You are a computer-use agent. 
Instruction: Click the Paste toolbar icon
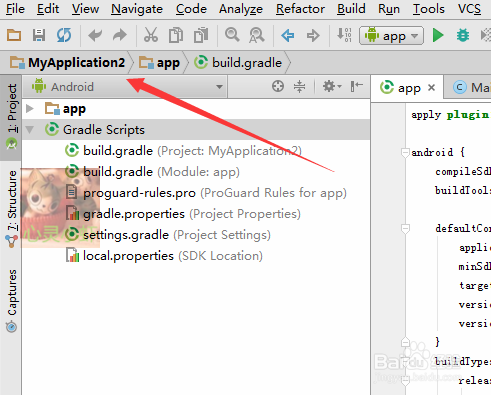coord(201,35)
